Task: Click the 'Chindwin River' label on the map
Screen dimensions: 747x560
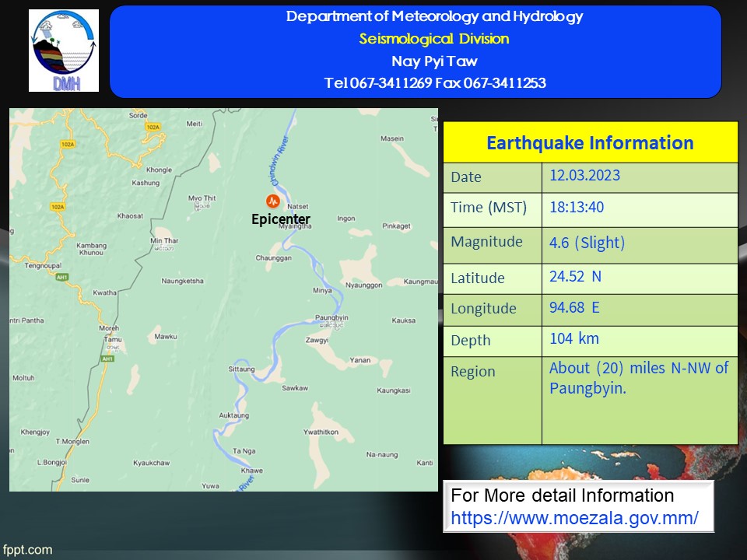Action: click(x=279, y=161)
